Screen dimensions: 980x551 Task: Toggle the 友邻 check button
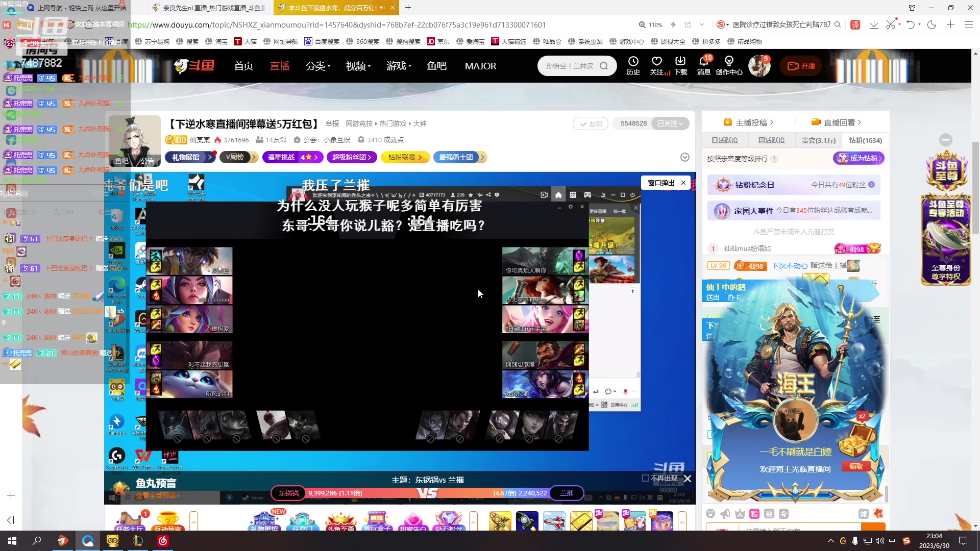pyautogui.click(x=590, y=123)
